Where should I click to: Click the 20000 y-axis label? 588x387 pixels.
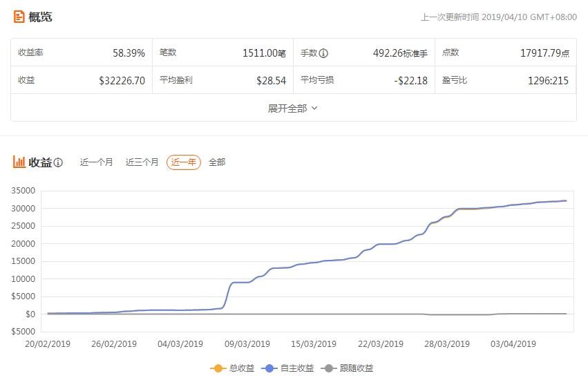click(23, 244)
